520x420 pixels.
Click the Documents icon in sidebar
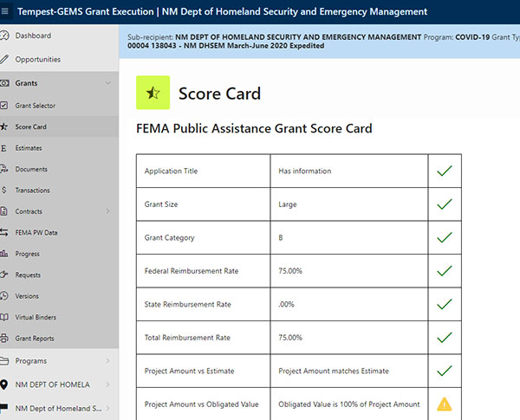coord(4,170)
